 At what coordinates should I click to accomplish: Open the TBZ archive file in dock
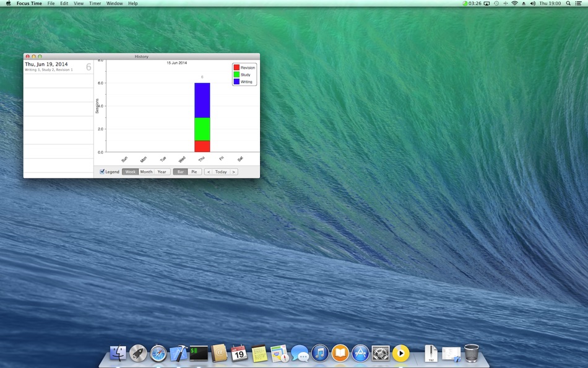tap(431, 353)
